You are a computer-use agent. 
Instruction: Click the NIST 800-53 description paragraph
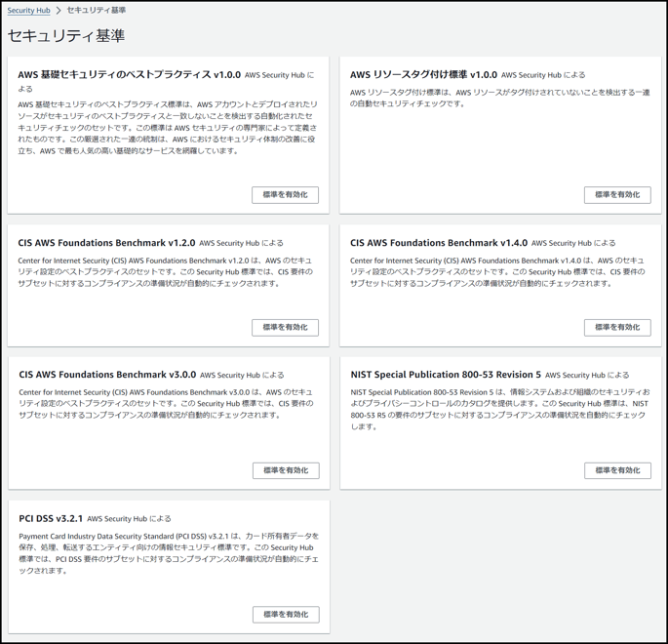pyautogui.click(x=500, y=409)
